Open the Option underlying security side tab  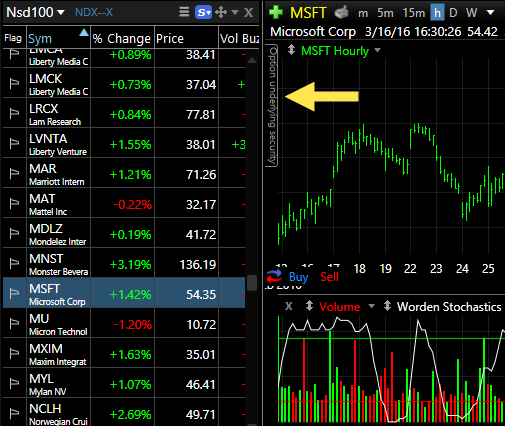tap(272, 105)
